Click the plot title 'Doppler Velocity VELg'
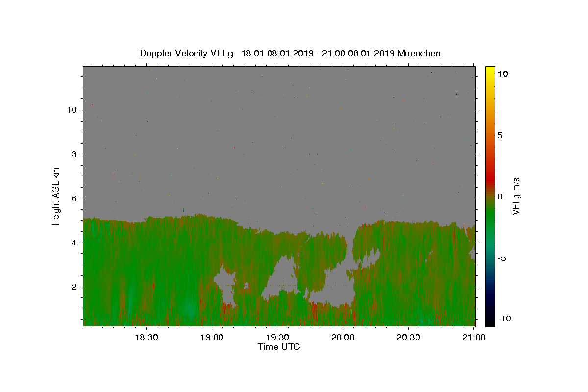This screenshot has height=392, width=588. (188, 53)
